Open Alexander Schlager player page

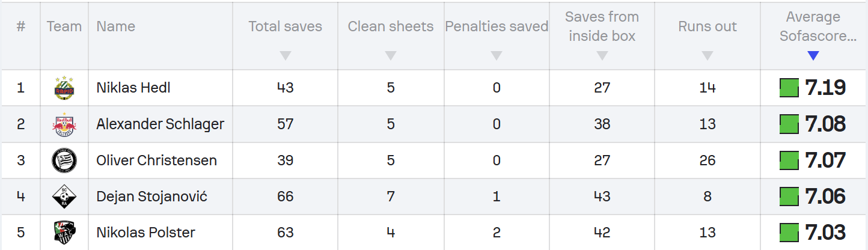[x=160, y=124]
